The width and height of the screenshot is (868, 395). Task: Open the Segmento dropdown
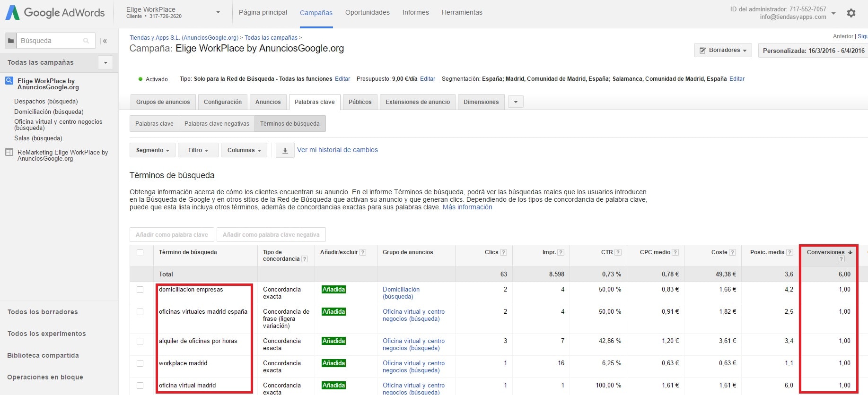[x=152, y=150]
